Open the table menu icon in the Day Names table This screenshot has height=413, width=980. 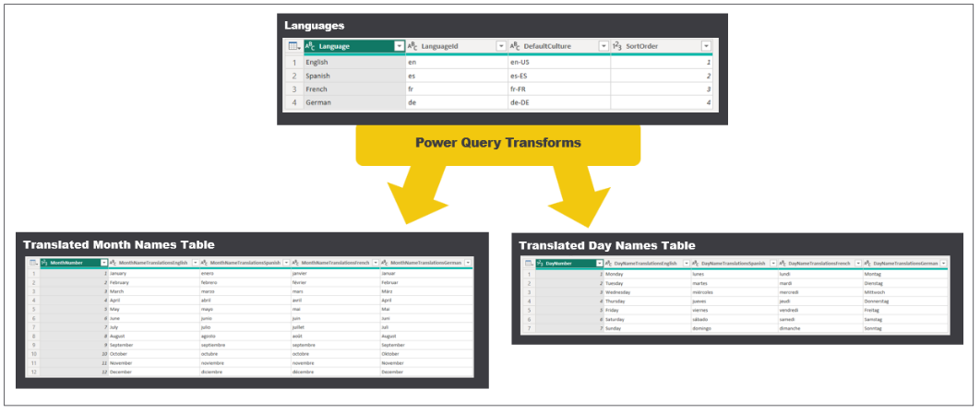[x=529, y=263]
